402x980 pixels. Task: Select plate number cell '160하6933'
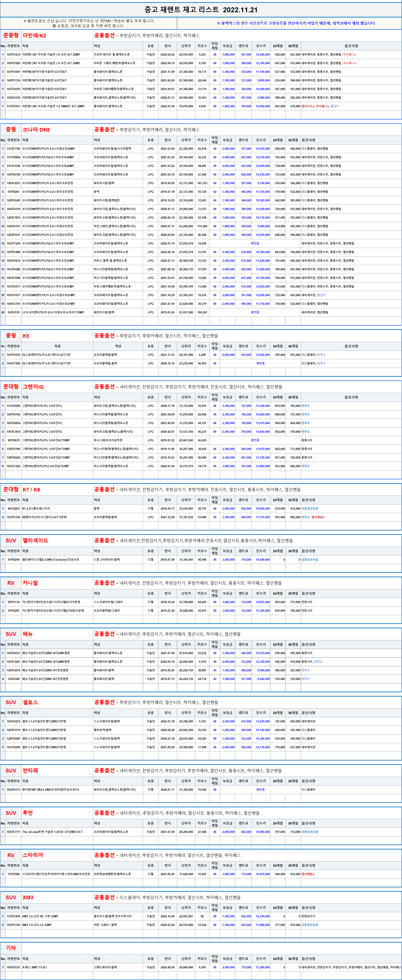(x=13, y=653)
